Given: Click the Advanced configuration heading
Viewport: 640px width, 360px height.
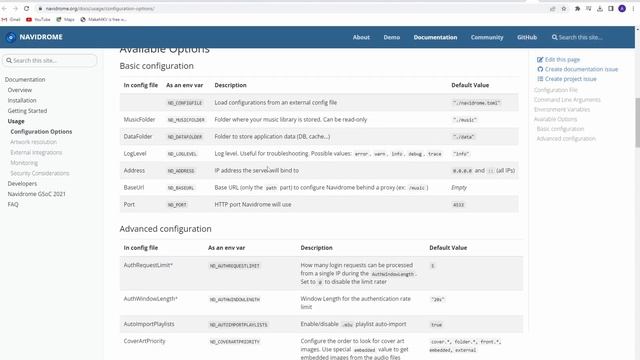Looking at the screenshot, I should pyautogui.click(x=165, y=229).
